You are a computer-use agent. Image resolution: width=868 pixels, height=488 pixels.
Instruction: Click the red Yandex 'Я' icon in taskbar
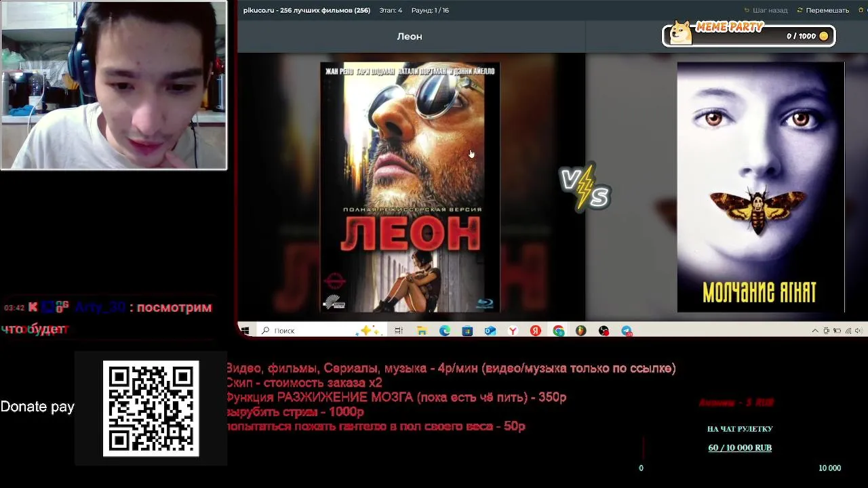click(535, 331)
